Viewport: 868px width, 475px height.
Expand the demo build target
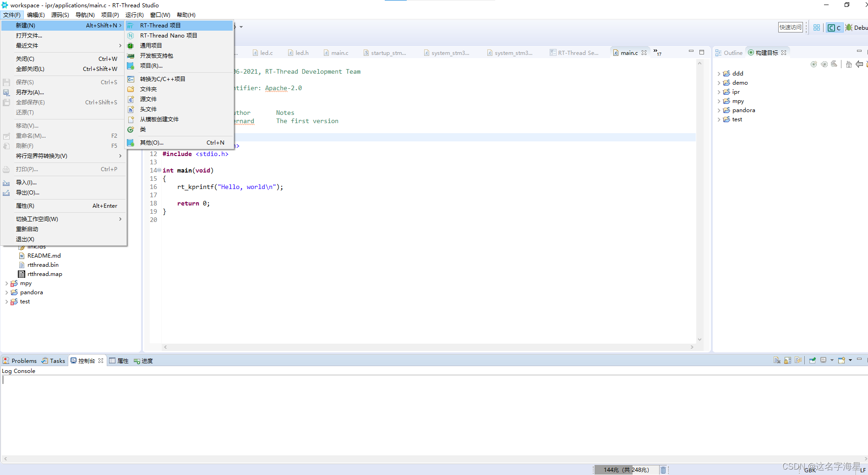click(x=719, y=83)
